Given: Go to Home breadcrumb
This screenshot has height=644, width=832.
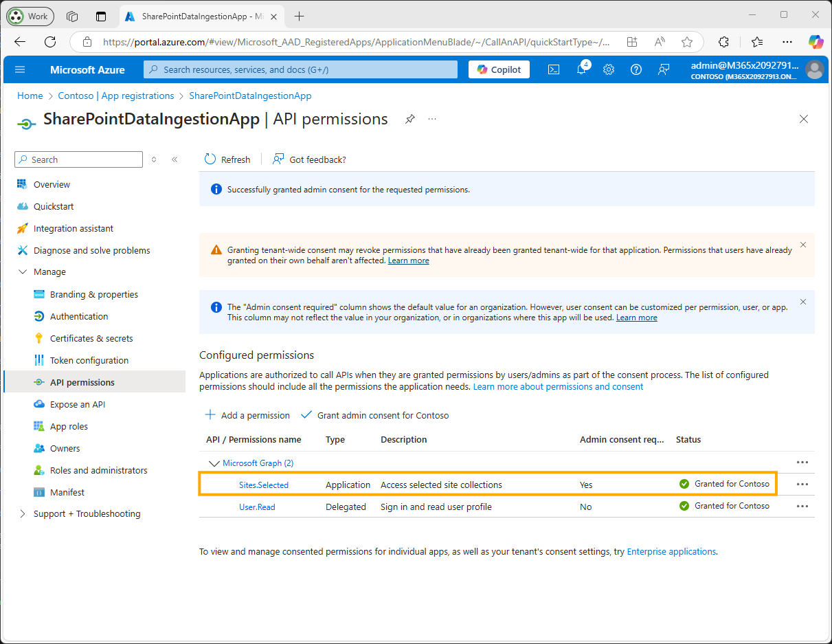Looking at the screenshot, I should click(30, 96).
